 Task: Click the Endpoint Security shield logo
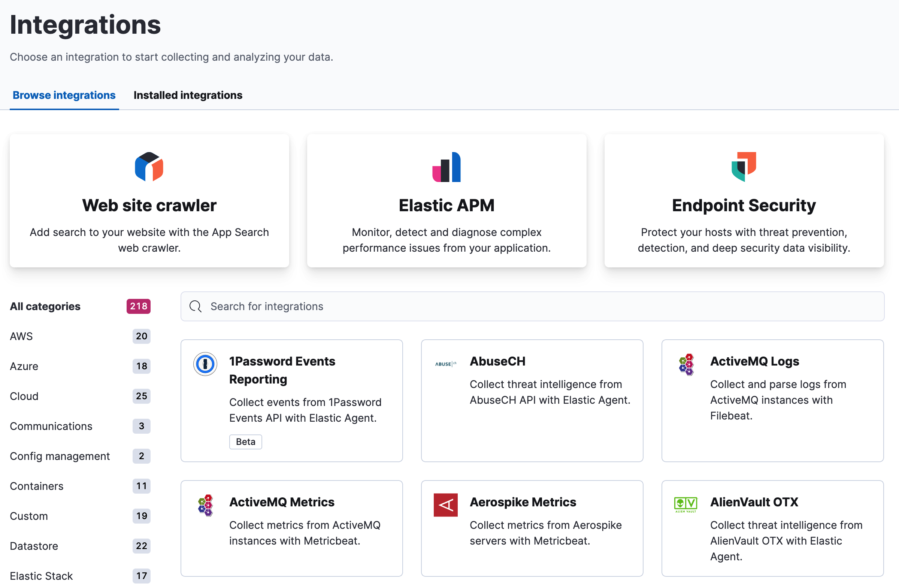tap(744, 167)
